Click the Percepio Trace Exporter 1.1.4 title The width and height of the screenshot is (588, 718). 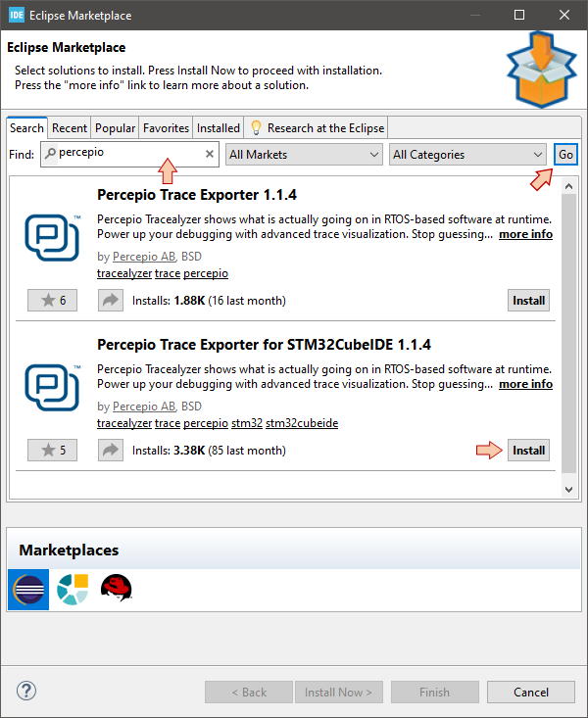(197, 195)
